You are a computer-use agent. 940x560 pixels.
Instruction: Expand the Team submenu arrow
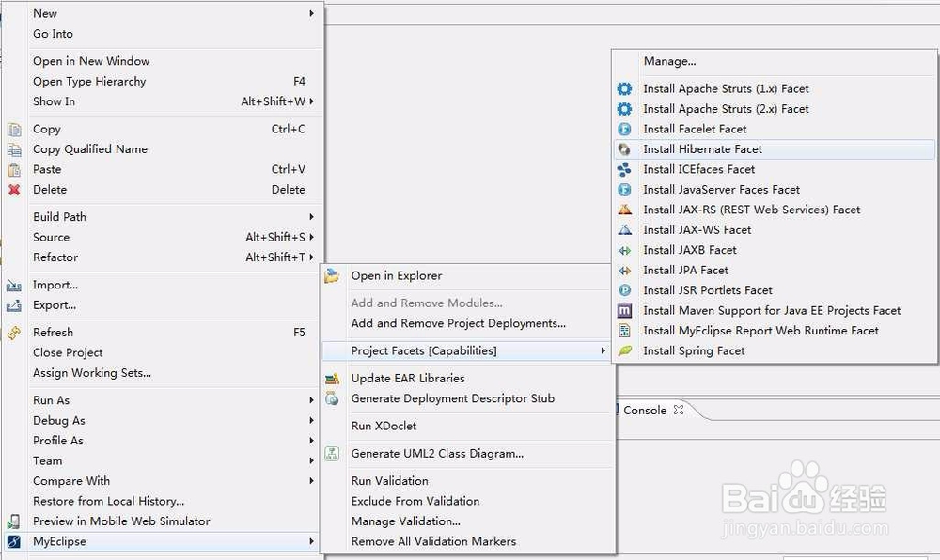(x=312, y=460)
